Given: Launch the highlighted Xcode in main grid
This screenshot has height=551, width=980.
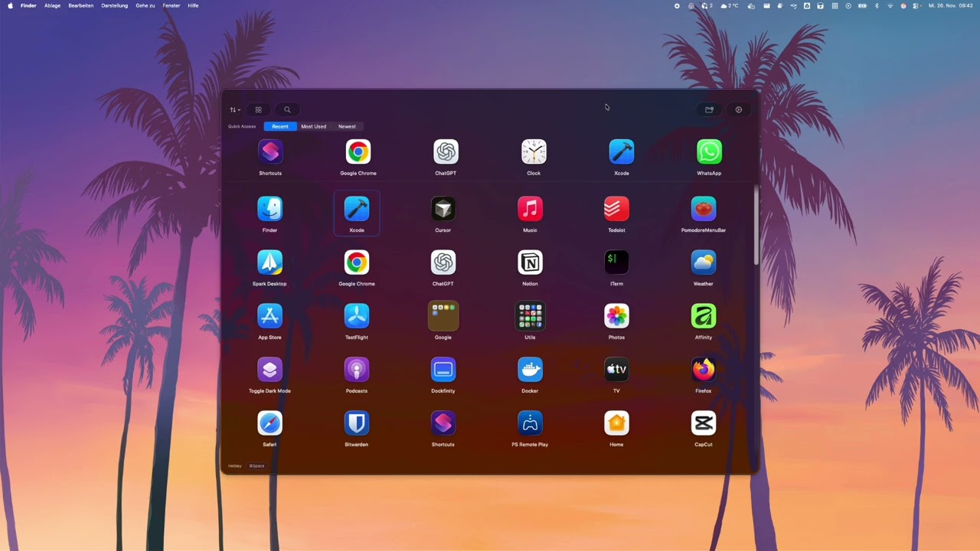Looking at the screenshot, I should (357, 208).
